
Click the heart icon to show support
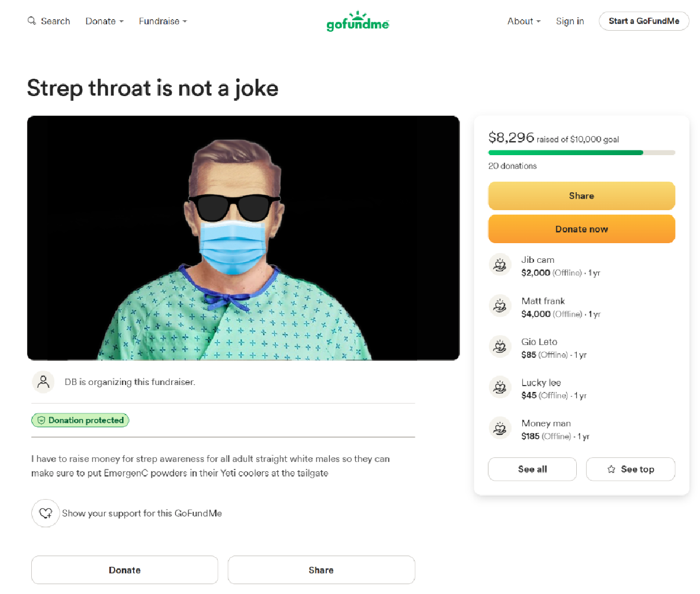(46, 513)
